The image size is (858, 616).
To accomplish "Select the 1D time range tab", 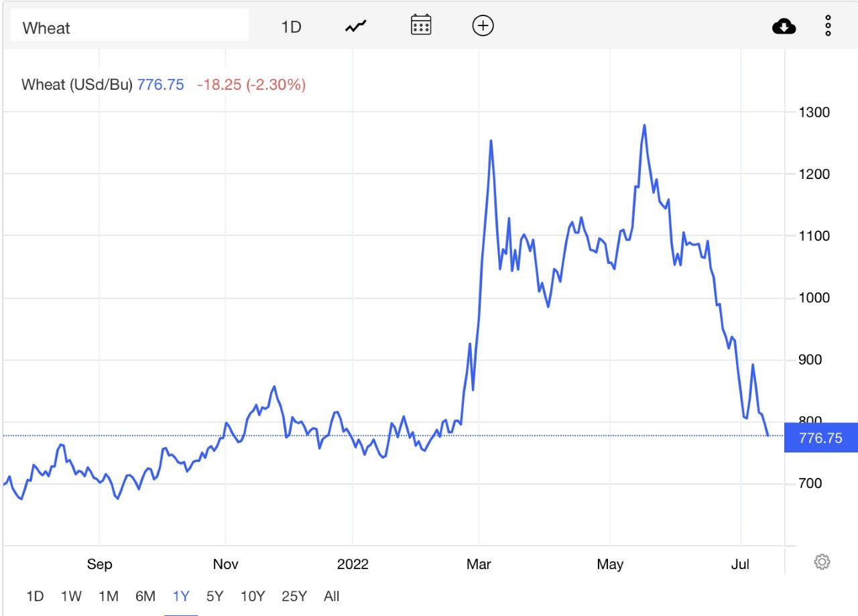I will click(35, 596).
